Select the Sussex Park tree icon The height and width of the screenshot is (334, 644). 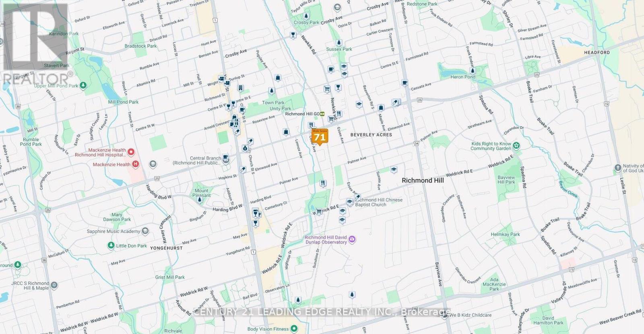point(339,43)
